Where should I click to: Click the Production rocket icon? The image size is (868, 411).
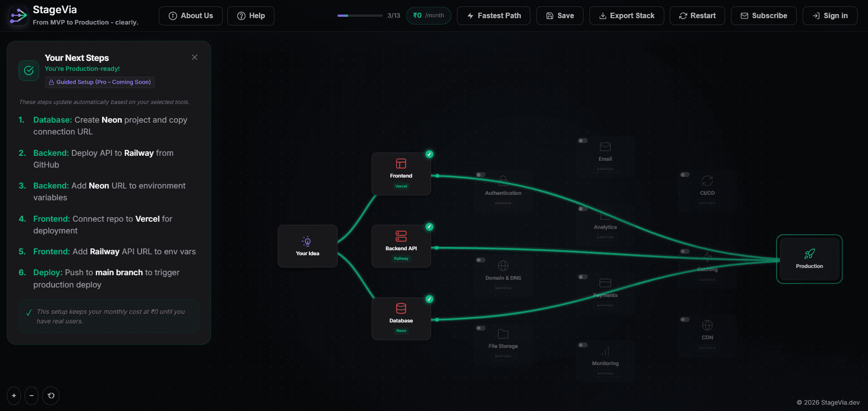(809, 253)
